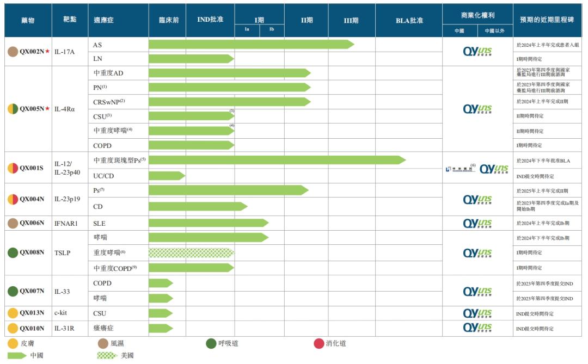Click the brown circle beside QX002N
The width and height of the screenshot is (588, 364).
point(13,52)
